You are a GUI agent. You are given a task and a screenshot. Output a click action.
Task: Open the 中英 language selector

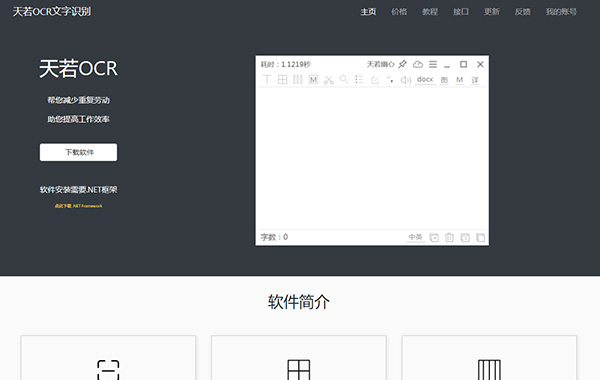(415, 237)
